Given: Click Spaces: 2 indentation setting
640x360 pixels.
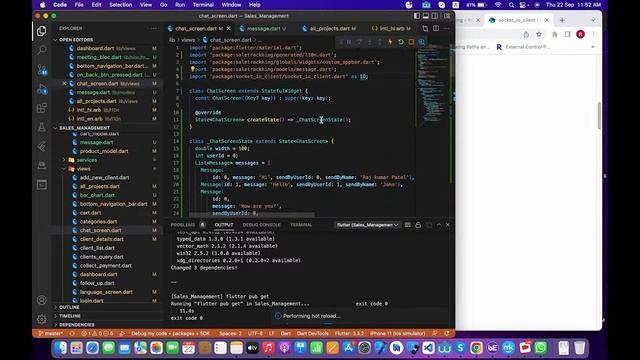Looking at the screenshot, I should (230, 333).
